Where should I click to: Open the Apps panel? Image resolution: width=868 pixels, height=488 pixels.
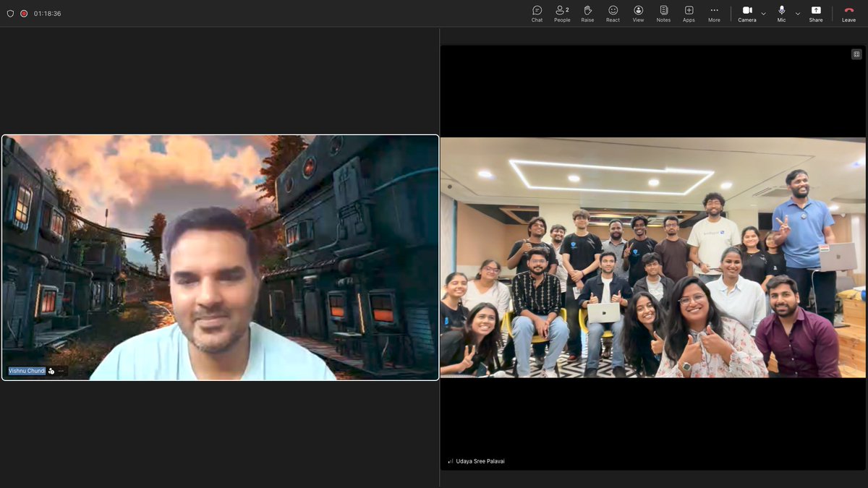[689, 13]
